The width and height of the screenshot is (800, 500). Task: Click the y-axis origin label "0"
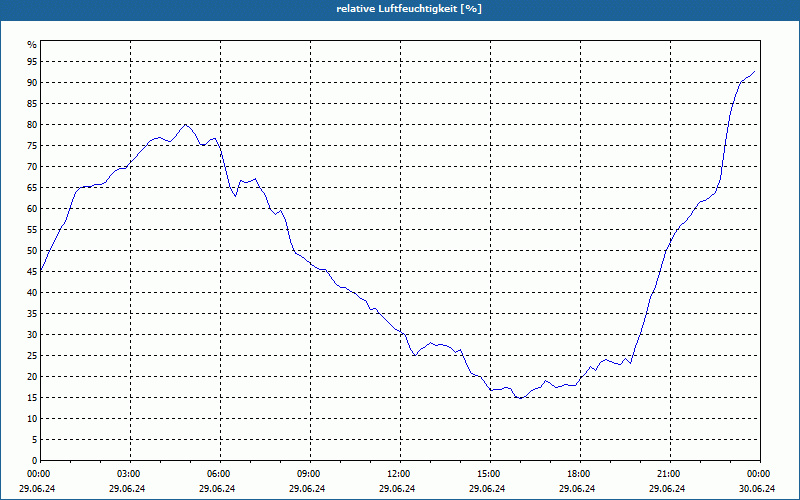pos(35,461)
